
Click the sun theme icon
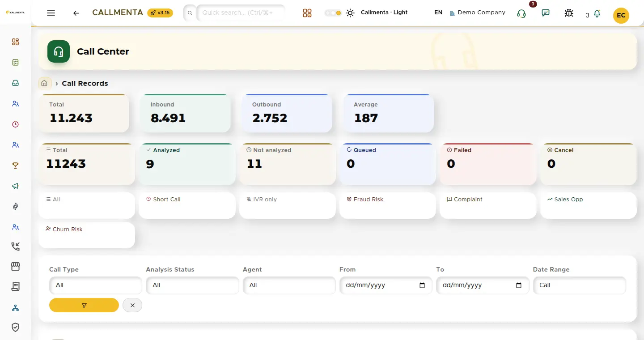click(x=350, y=13)
